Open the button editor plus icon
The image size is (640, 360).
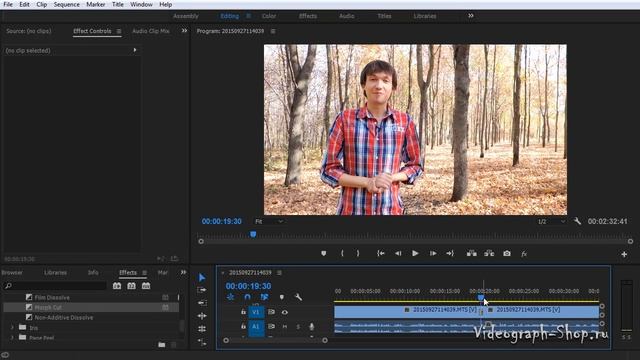pyautogui.click(x=624, y=254)
